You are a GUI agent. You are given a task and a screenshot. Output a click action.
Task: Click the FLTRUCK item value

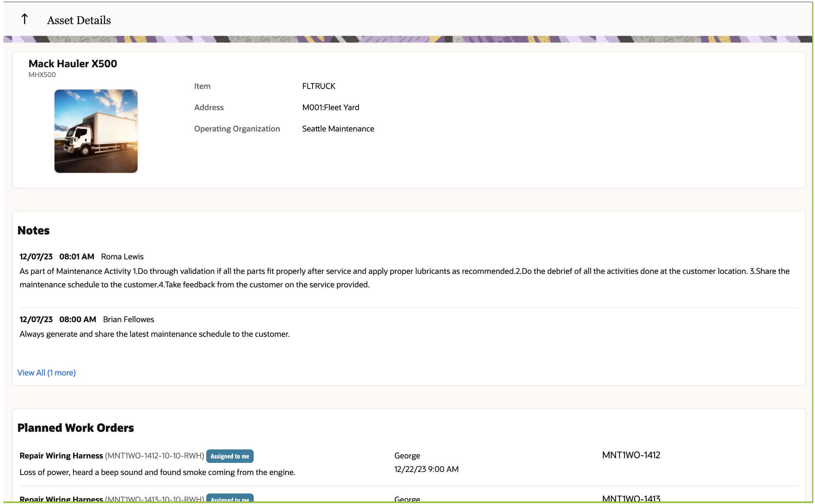pos(318,86)
